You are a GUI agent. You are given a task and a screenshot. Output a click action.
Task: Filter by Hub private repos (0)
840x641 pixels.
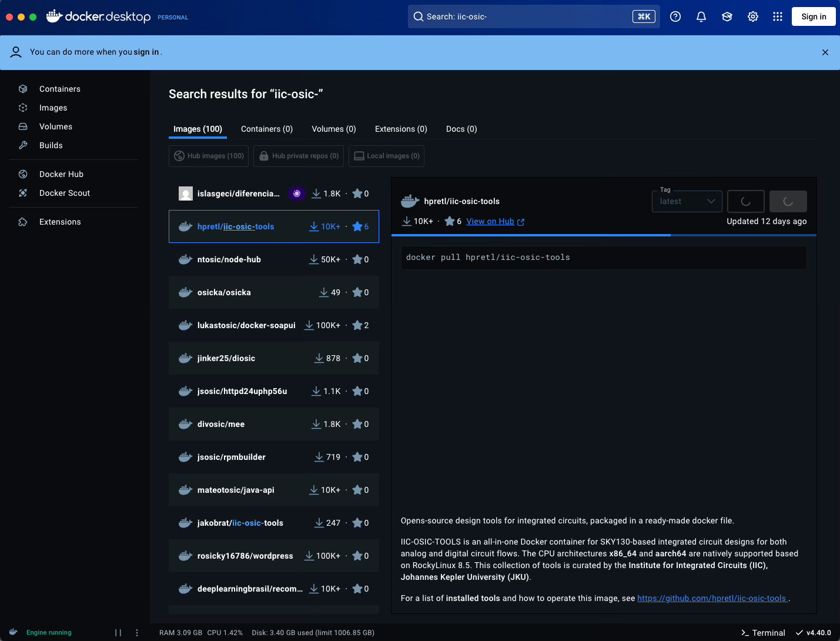click(x=299, y=156)
